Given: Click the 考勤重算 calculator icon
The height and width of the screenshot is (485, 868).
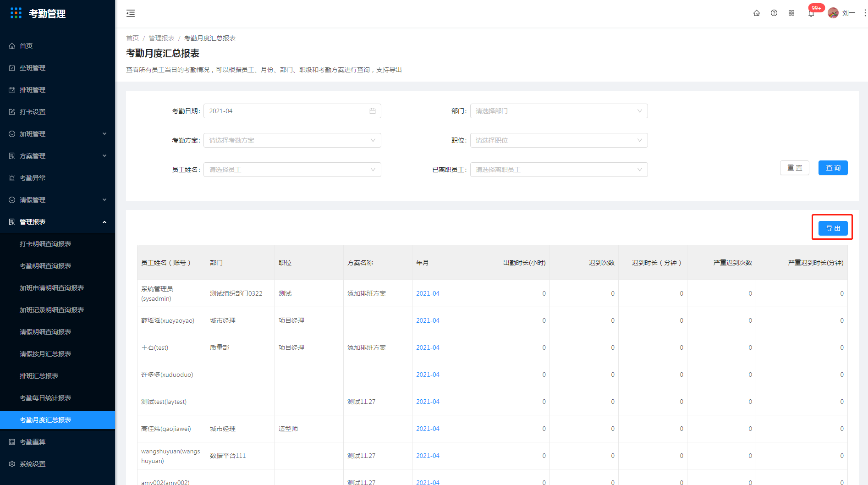Looking at the screenshot, I should click(12, 442).
